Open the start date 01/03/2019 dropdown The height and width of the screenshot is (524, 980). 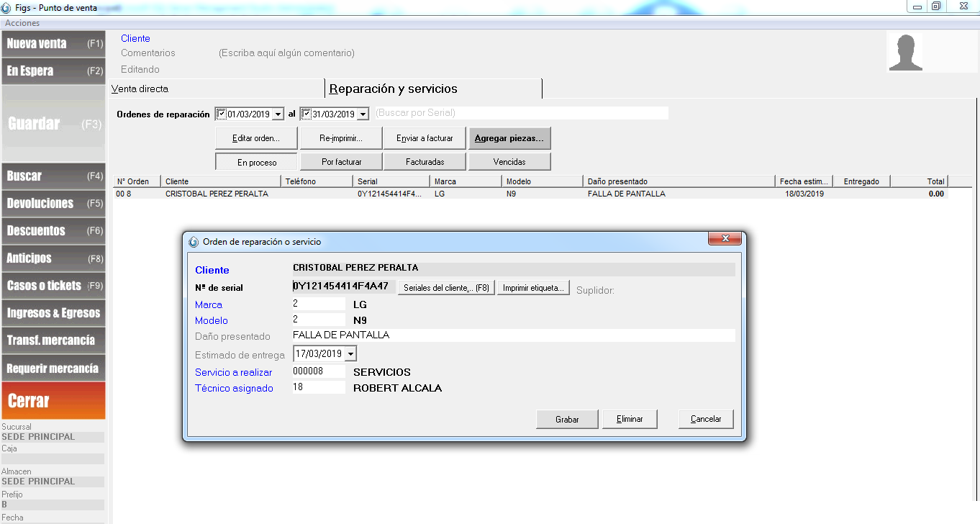(x=277, y=113)
